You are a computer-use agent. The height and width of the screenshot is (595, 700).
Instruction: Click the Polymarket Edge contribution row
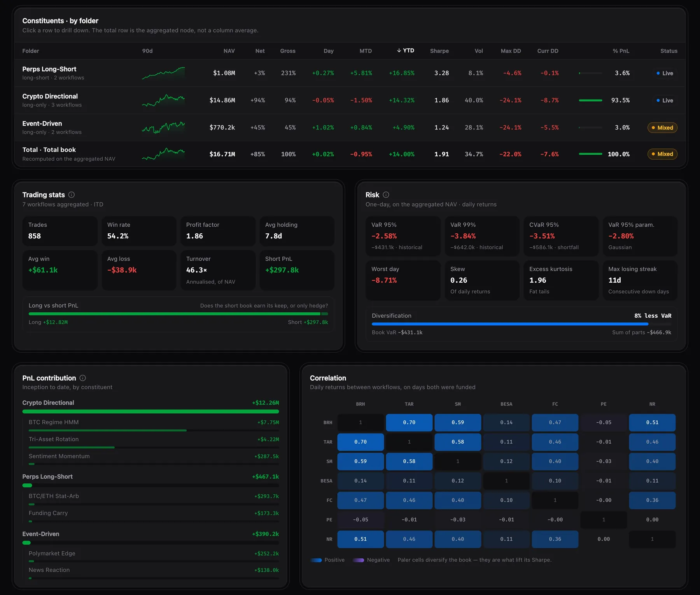coord(154,556)
